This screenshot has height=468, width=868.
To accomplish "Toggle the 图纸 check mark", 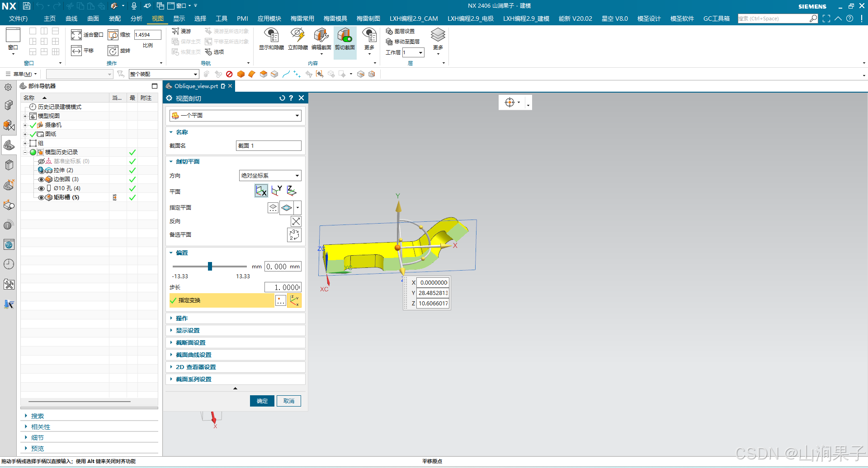I will pos(33,134).
